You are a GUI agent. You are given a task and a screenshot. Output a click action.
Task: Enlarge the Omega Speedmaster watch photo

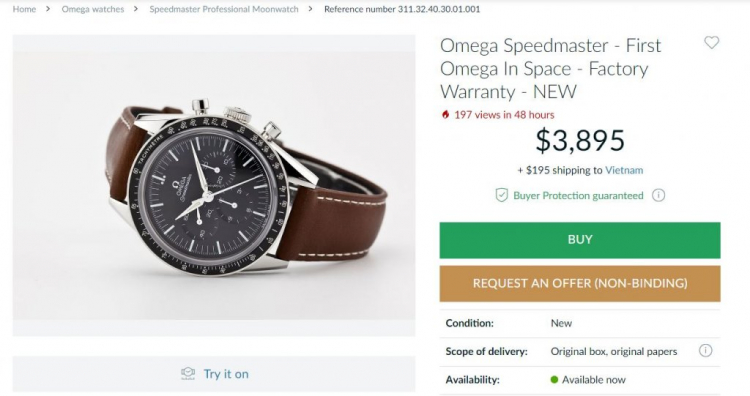click(214, 185)
